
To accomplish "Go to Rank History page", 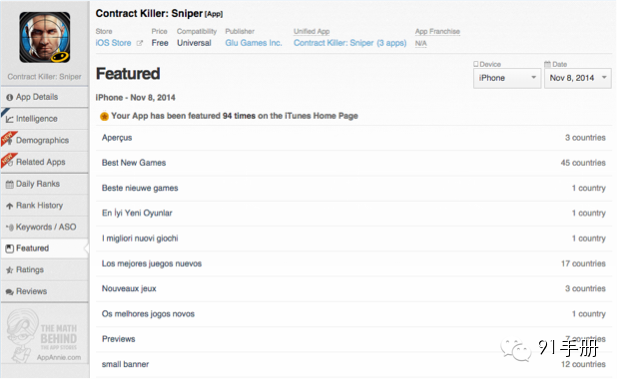I will tap(44, 205).
